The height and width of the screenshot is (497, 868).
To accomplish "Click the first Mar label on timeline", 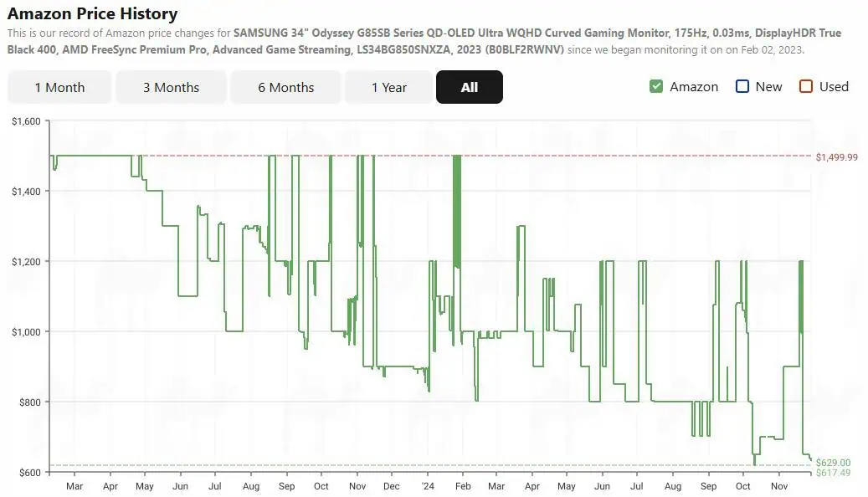I will click(74, 486).
